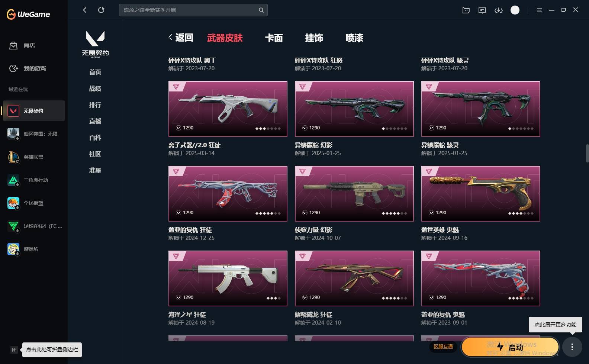Viewport: 589px width, 364px height.
Task: Select 英雄联盟 game icon in sidebar
Action: 13,157
